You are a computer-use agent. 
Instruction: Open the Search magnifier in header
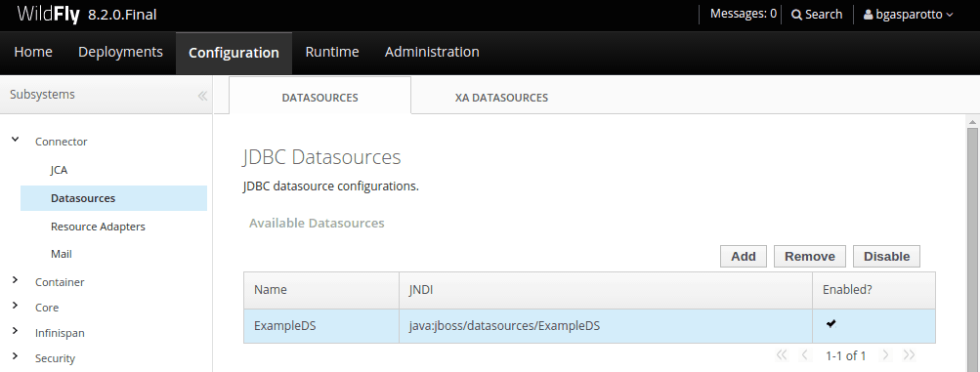pos(796,15)
